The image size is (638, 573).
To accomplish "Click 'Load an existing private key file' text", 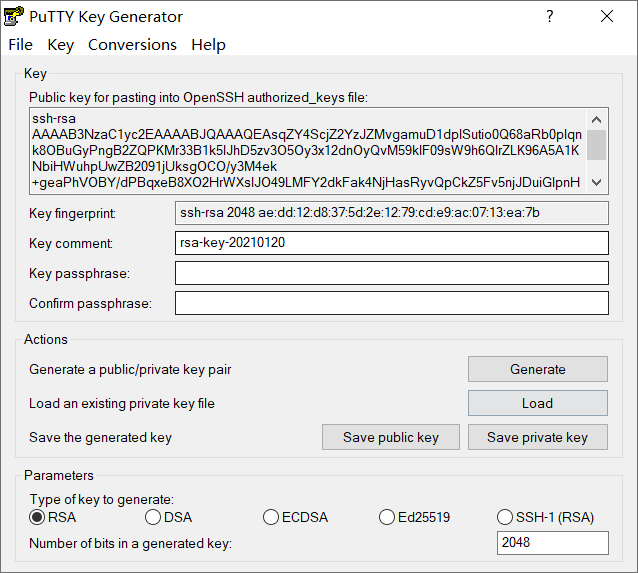I will [122, 403].
